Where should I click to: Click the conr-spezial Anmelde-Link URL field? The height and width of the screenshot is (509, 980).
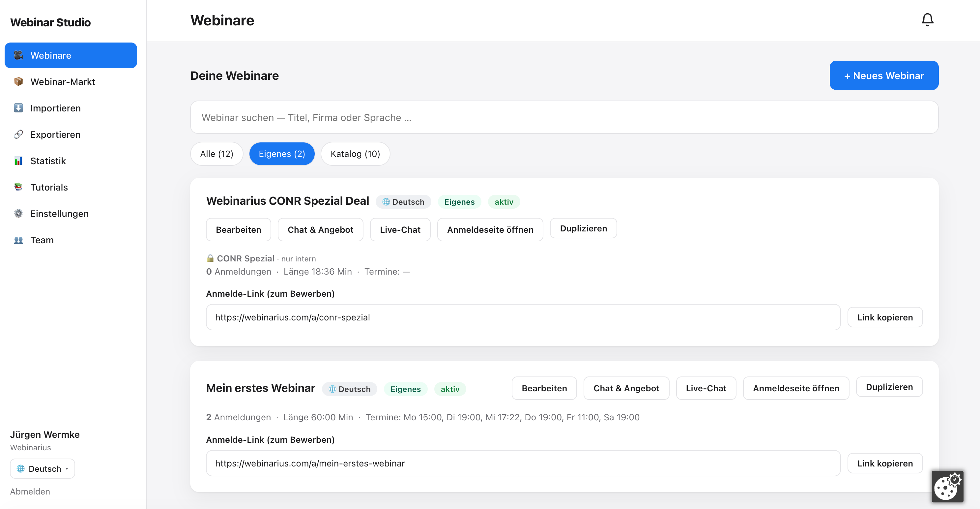[523, 317]
